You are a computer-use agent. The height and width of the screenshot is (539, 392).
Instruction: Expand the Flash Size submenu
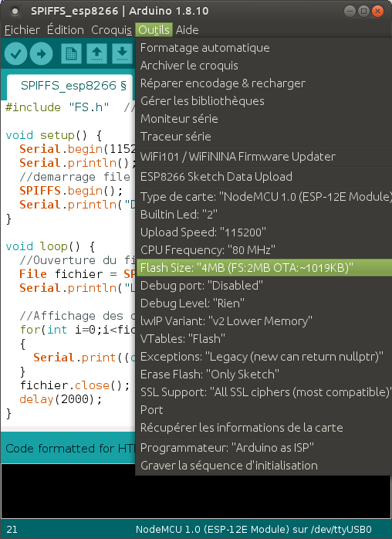tap(264, 268)
